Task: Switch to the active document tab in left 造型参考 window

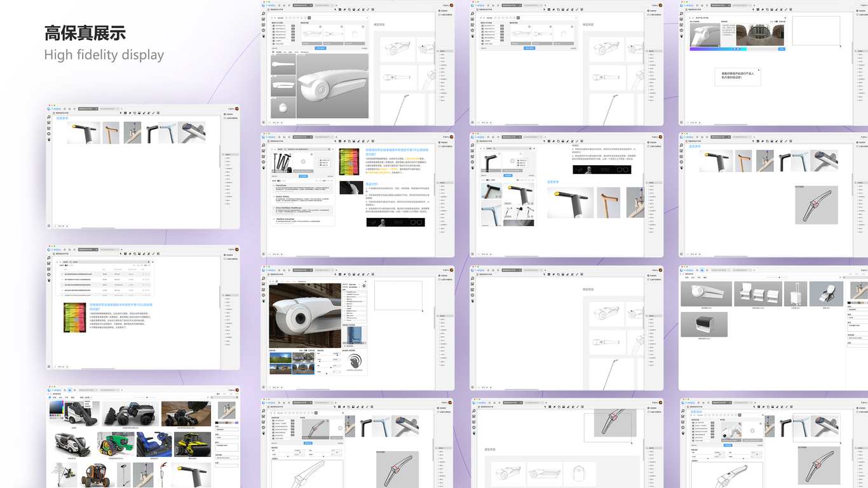Action: (88, 109)
